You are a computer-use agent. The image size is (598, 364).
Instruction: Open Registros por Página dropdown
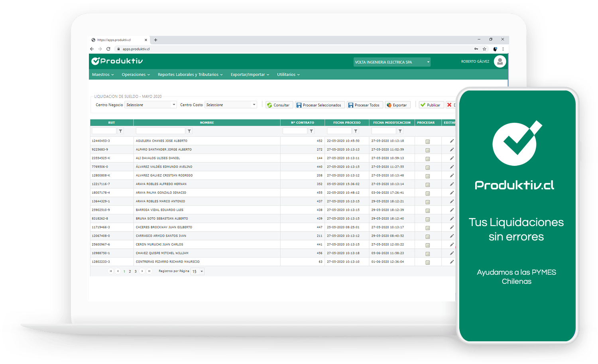tap(198, 272)
